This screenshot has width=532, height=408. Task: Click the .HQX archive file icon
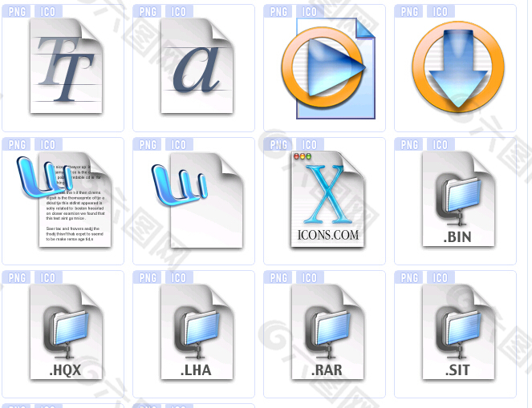click(66, 333)
